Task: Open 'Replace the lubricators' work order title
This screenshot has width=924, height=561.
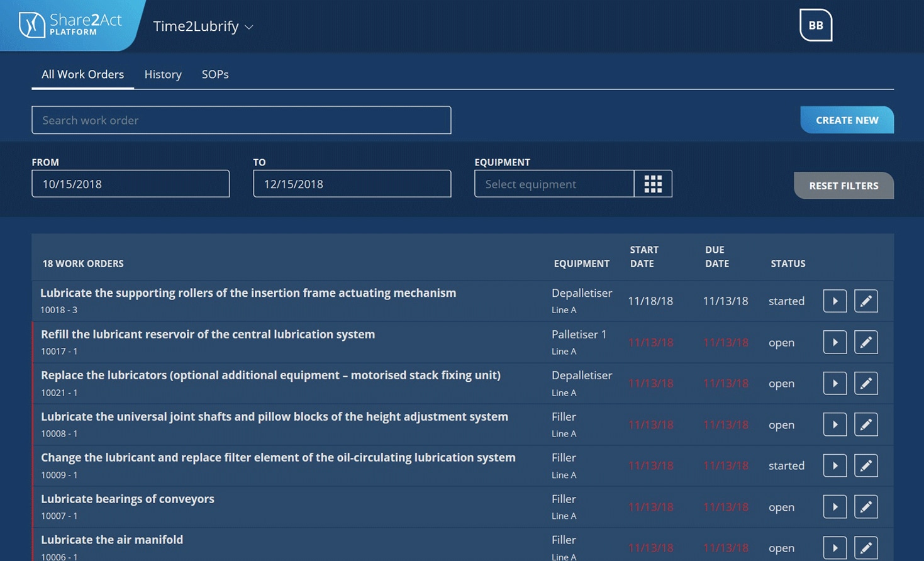Action: point(271,375)
